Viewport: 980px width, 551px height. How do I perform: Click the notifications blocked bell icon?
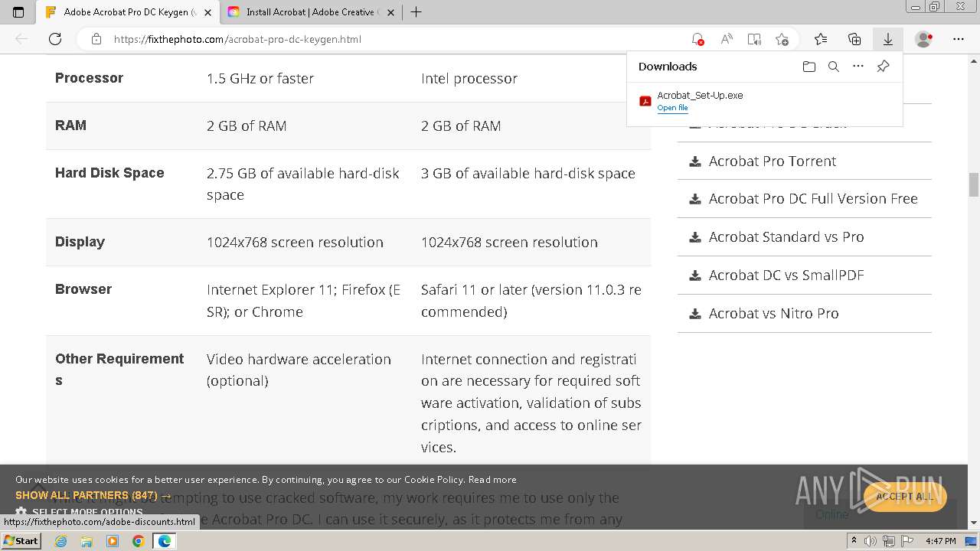(697, 39)
